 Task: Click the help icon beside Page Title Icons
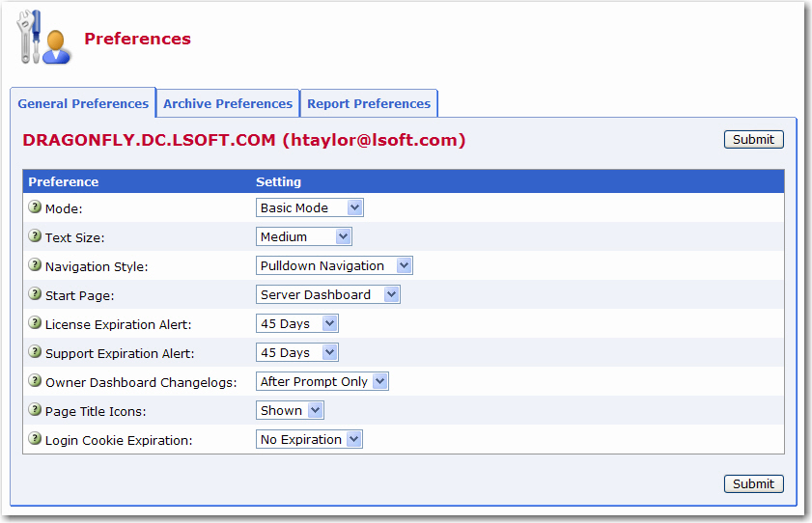coord(35,410)
